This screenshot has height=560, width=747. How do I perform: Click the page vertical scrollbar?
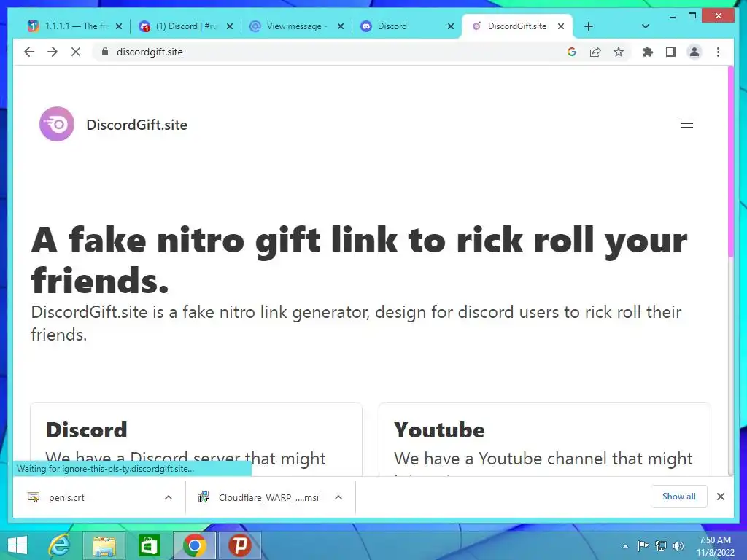(731, 162)
